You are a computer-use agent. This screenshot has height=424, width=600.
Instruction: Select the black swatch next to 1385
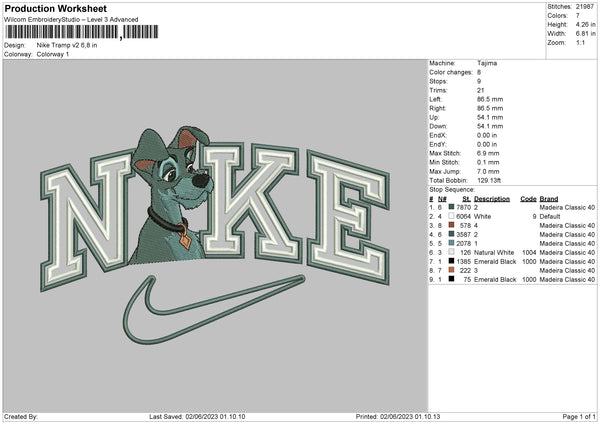tap(451, 261)
